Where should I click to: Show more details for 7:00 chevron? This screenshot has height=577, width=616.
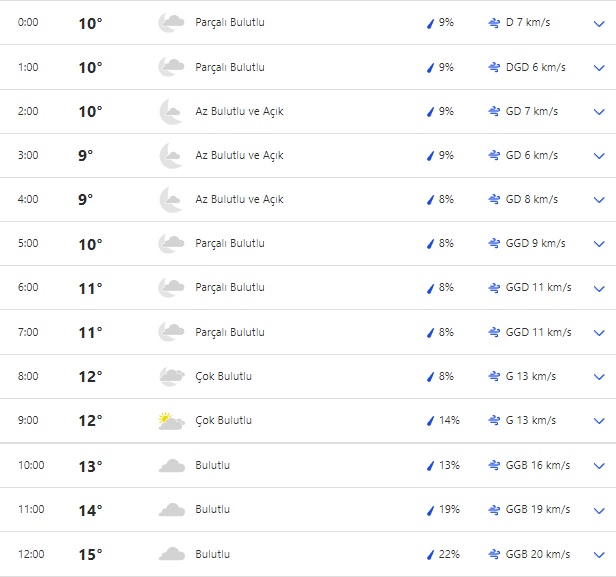[599, 333]
